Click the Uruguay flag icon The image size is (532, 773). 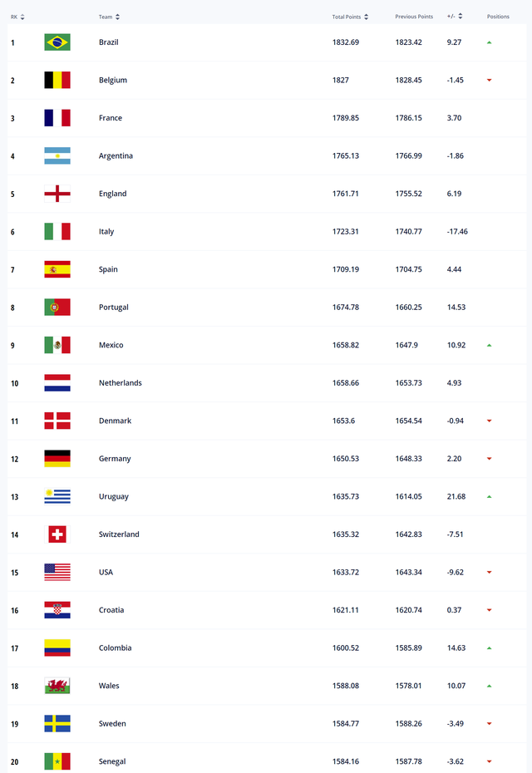tap(57, 496)
